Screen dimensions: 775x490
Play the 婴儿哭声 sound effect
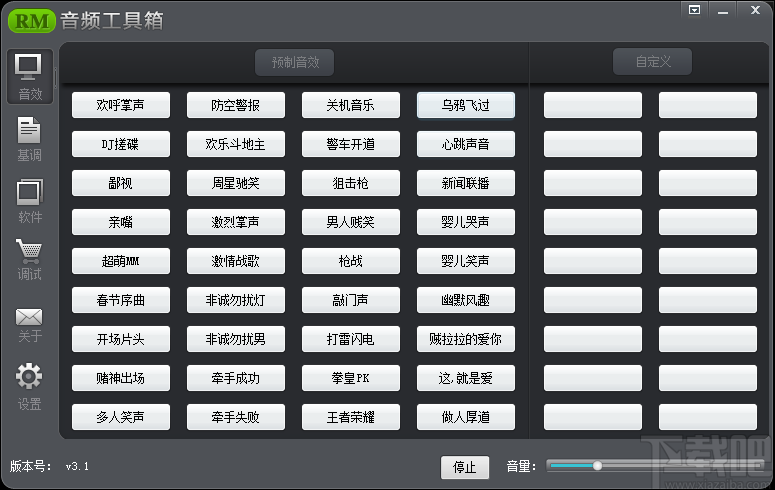pyautogui.click(x=466, y=222)
